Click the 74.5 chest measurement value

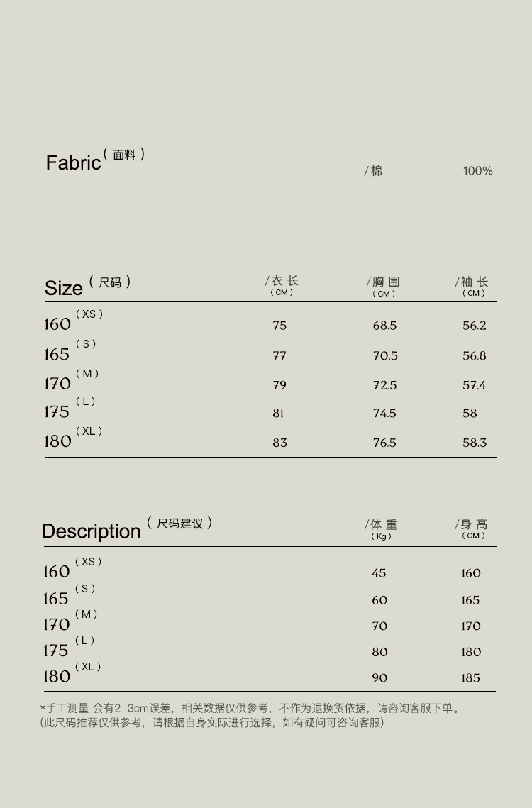coord(384,413)
